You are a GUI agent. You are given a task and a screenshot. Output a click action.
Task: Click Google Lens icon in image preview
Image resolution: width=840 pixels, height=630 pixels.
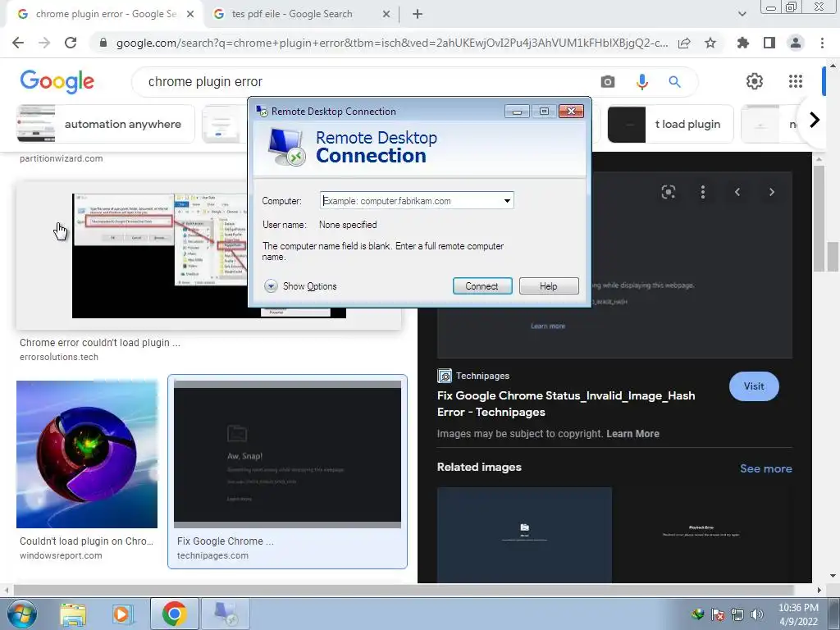pyautogui.click(x=668, y=192)
